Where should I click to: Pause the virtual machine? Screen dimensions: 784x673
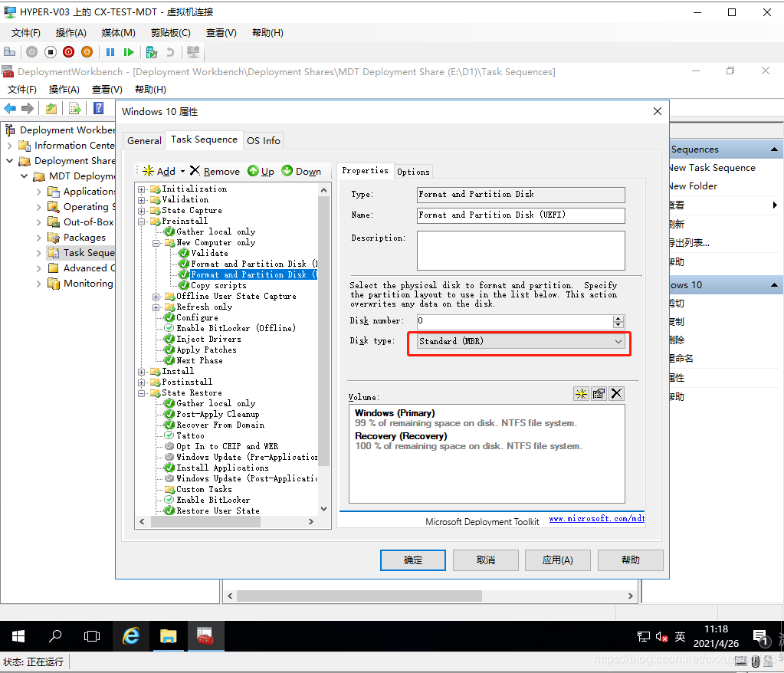pos(110,52)
